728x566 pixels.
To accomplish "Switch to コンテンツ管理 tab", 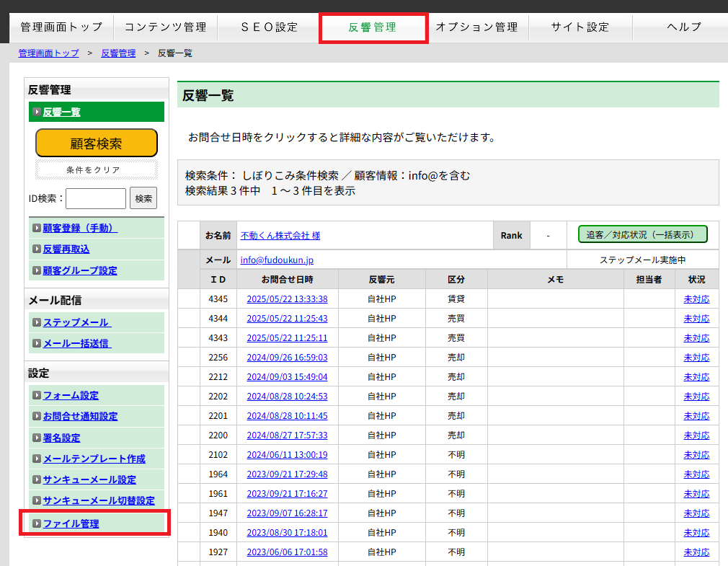I will 165,27.
